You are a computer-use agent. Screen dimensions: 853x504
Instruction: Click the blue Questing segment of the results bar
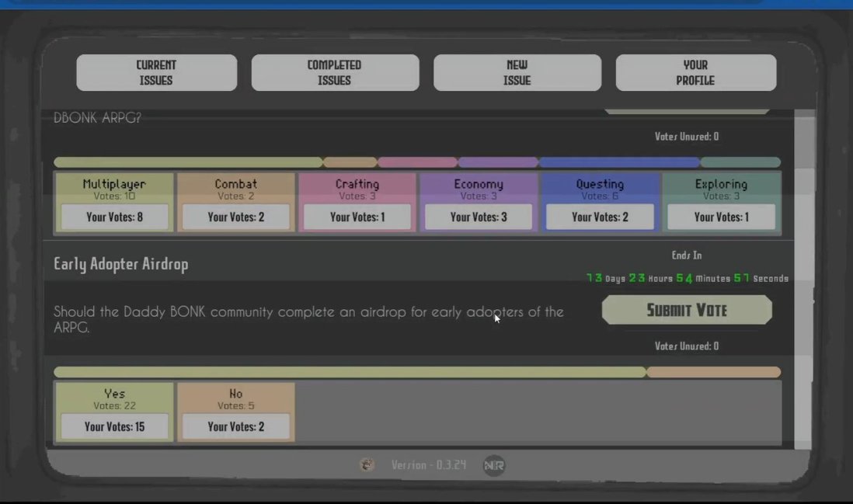pyautogui.click(x=619, y=162)
